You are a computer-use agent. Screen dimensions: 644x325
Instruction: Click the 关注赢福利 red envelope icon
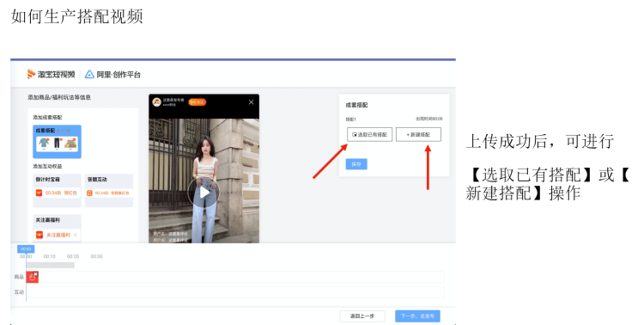(x=39, y=235)
